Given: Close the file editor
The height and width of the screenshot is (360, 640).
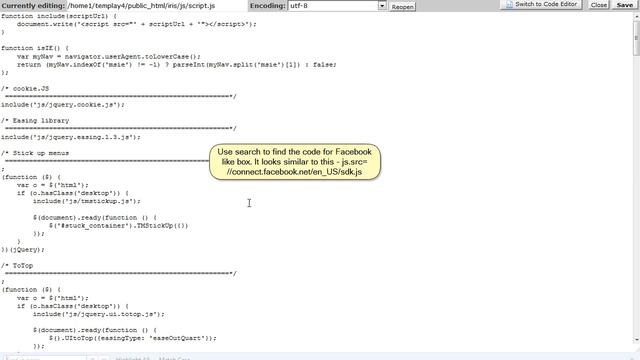Looking at the screenshot, I should point(598,5).
